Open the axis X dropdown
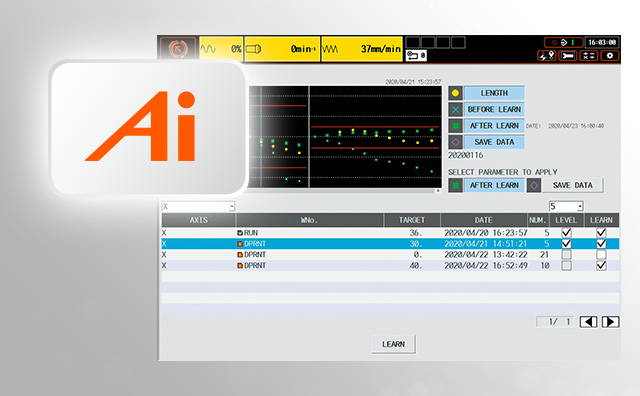This screenshot has width=640, height=396. coord(198,207)
